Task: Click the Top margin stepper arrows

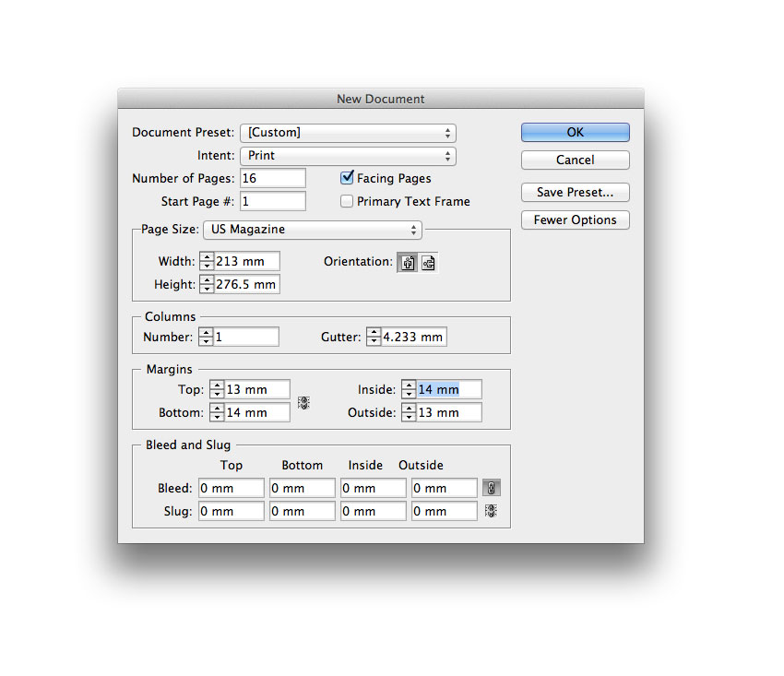Action: coord(217,390)
